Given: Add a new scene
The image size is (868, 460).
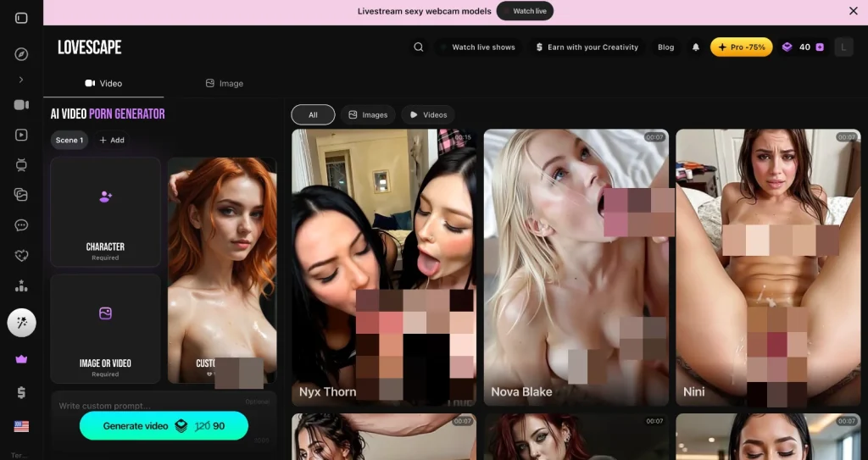Looking at the screenshot, I should coord(112,140).
